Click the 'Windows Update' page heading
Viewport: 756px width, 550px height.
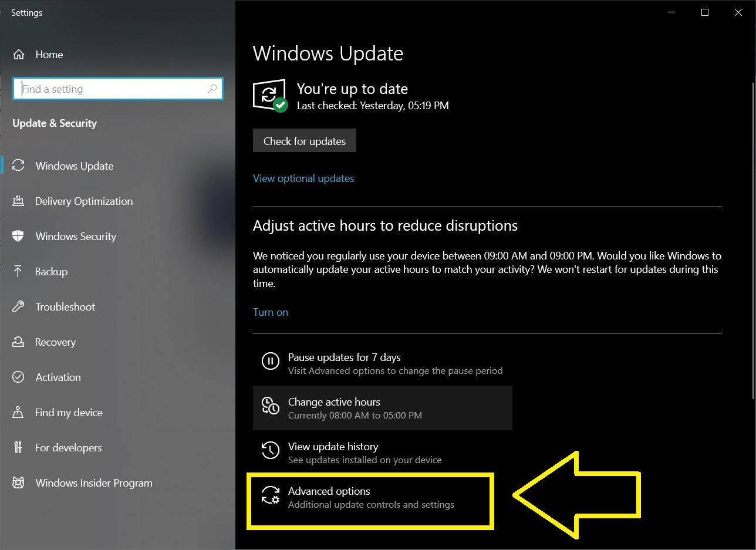pos(328,53)
